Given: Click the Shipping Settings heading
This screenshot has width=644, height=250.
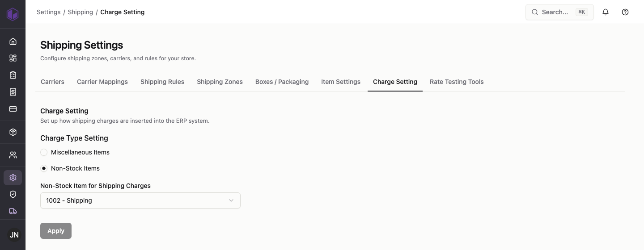Looking at the screenshot, I should tap(81, 45).
